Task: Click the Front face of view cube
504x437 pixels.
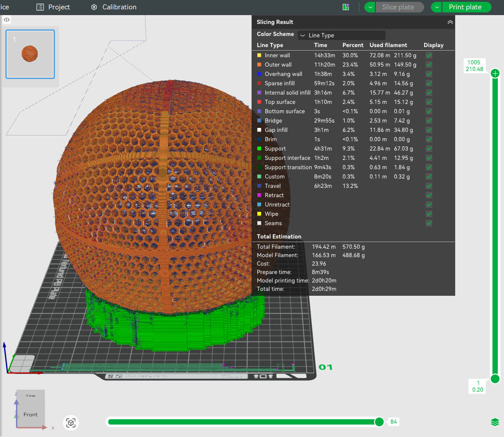Action: pos(31,414)
